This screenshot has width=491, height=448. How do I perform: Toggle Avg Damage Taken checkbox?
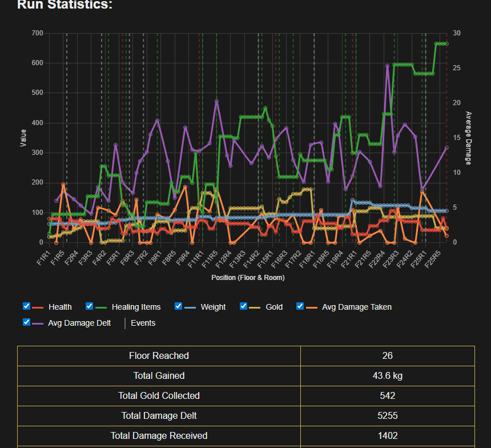[x=300, y=306]
